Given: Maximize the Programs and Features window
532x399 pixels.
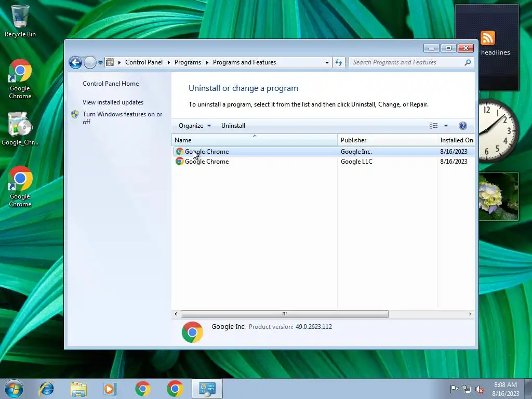Looking at the screenshot, I should pos(448,48).
